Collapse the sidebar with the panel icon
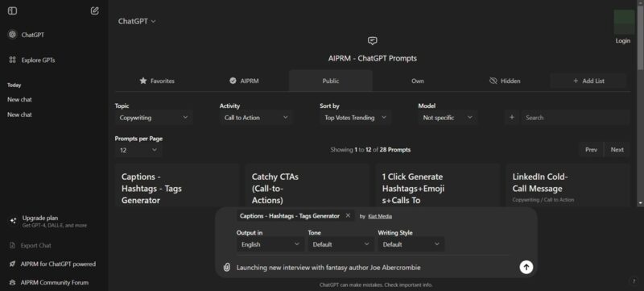Viewport: 644px width, 291px height. point(12,11)
